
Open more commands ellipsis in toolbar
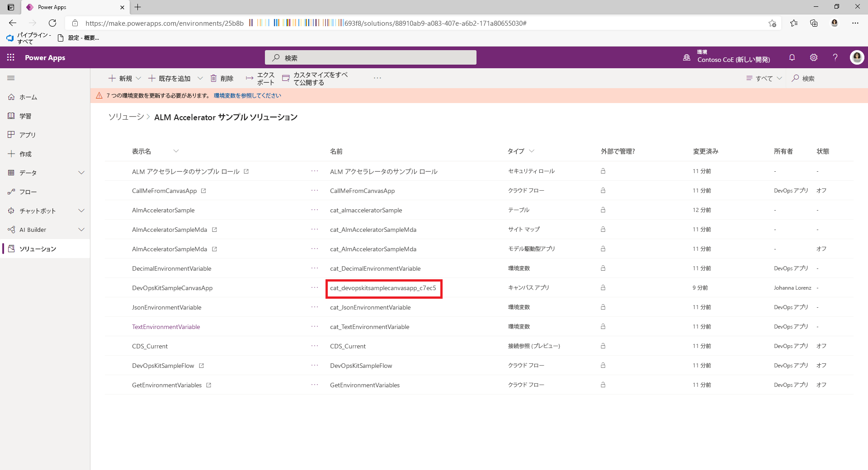(377, 78)
